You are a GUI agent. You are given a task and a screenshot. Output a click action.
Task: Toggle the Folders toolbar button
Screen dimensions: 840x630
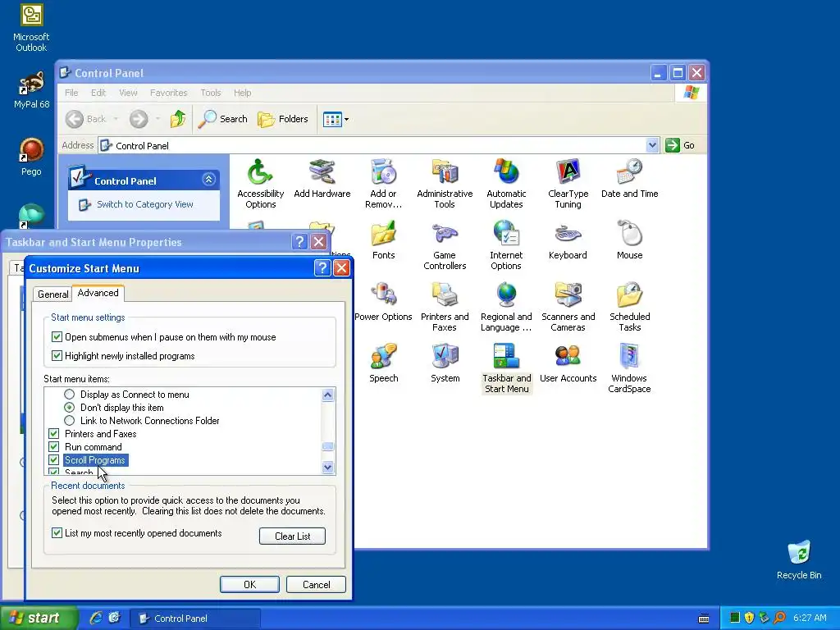pyautogui.click(x=283, y=119)
